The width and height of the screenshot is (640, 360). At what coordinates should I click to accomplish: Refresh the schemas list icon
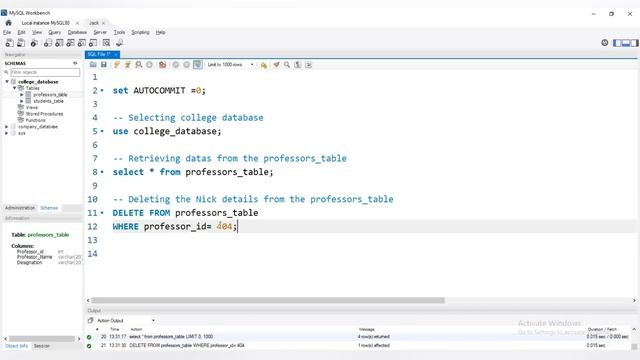[75, 63]
